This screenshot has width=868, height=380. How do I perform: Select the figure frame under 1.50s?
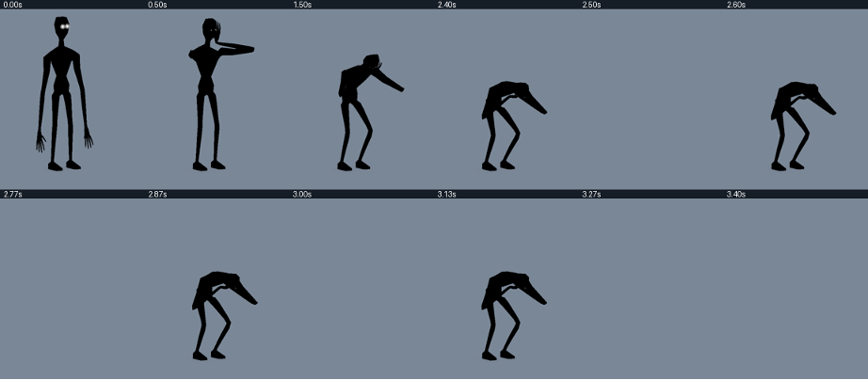coord(371,112)
